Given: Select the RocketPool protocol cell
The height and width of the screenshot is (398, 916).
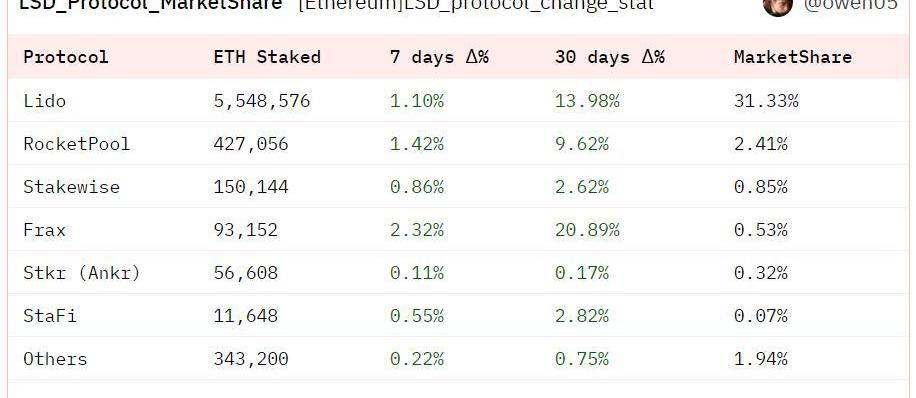Looking at the screenshot, I should (x=77, y=144).
